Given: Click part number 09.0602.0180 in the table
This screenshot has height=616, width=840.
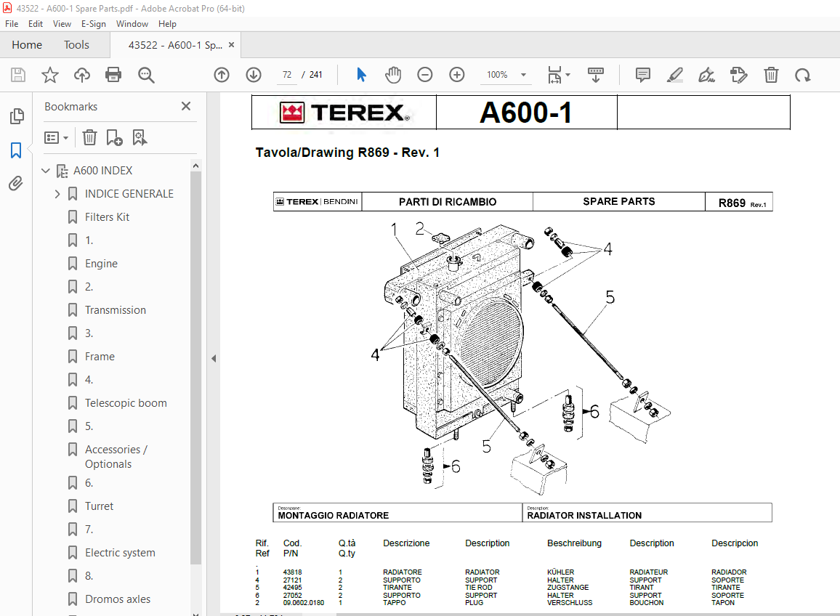Looking at the screenshot, I should coord(304,603).
